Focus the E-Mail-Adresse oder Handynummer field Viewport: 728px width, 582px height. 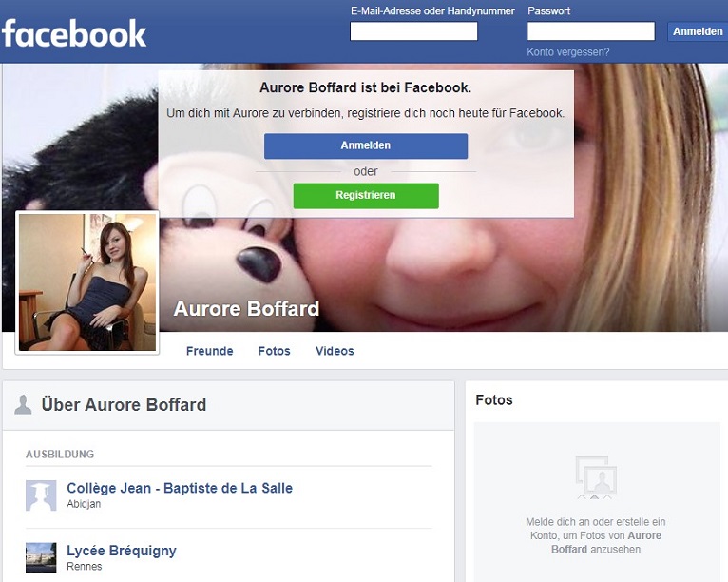click(x=413, y=31)
